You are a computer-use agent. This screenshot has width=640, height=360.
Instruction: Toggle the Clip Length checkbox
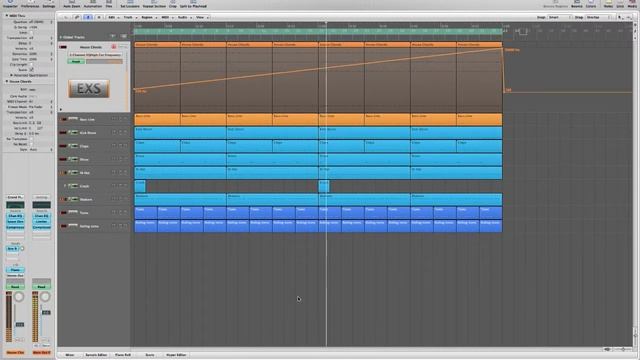31,64
